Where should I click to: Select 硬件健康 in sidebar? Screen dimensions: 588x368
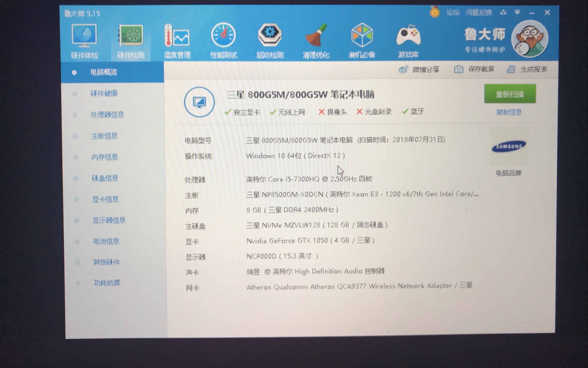(104, 93)
